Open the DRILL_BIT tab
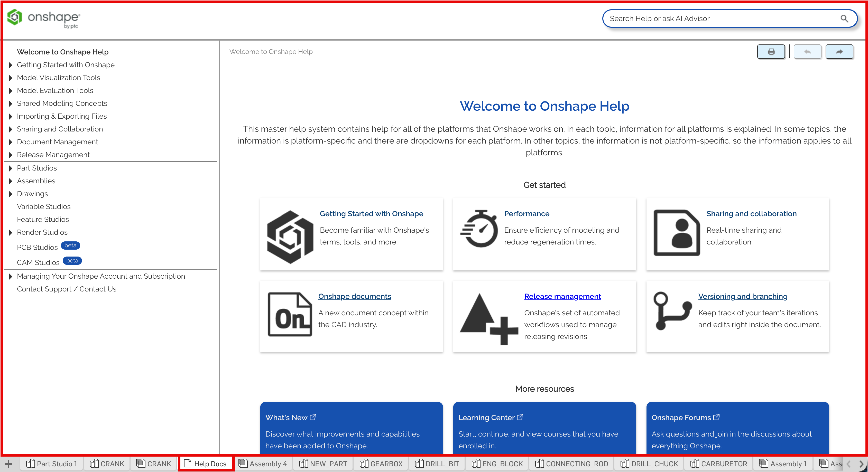This screenshot has width=868, height=472. (437, 464)
